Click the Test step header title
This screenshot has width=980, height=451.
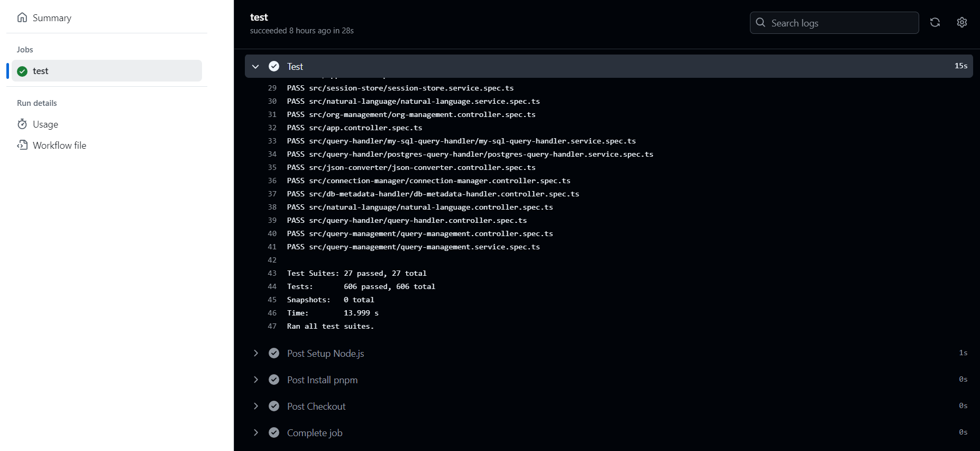[x=295, y=67]
